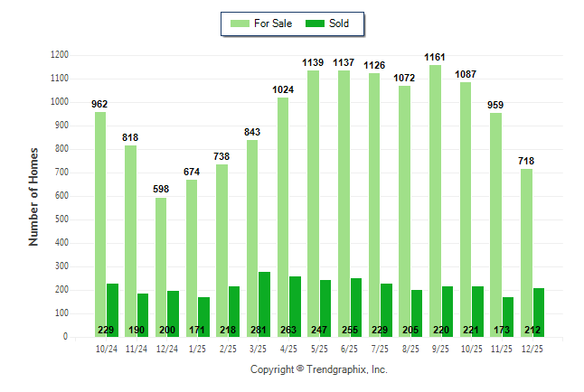Click the For Sale bar for 10/24

tap(99, 224)
